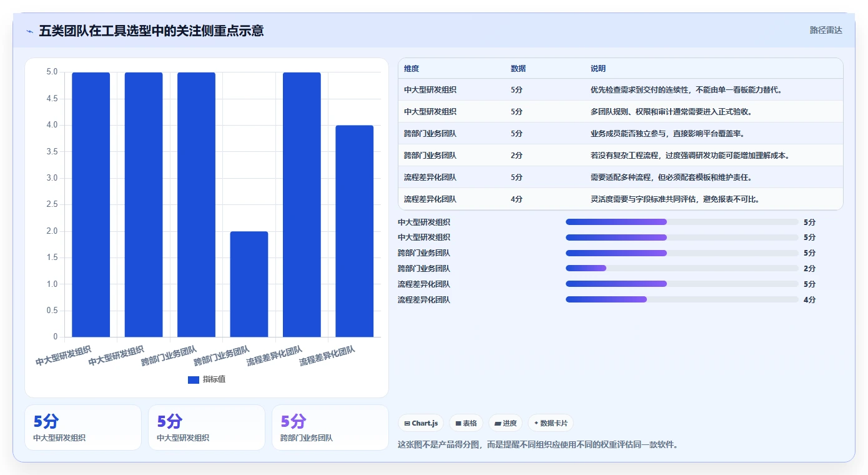This screenshot has height=475, width=868.
Task: Click the 跨部门业务团队 5分 summary card
Action: click(330, 427)
